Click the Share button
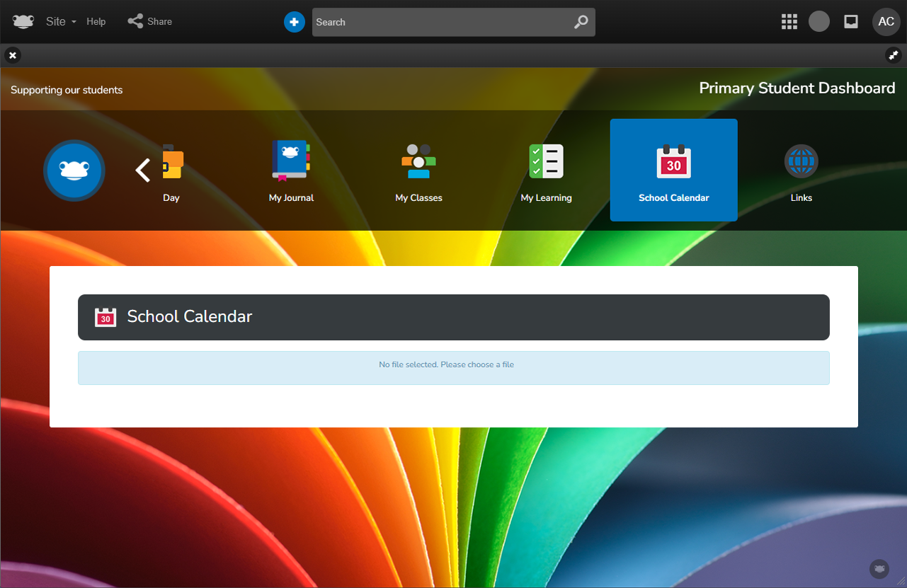This screenshot has width=907, height=588. click(x=150, y=22)
